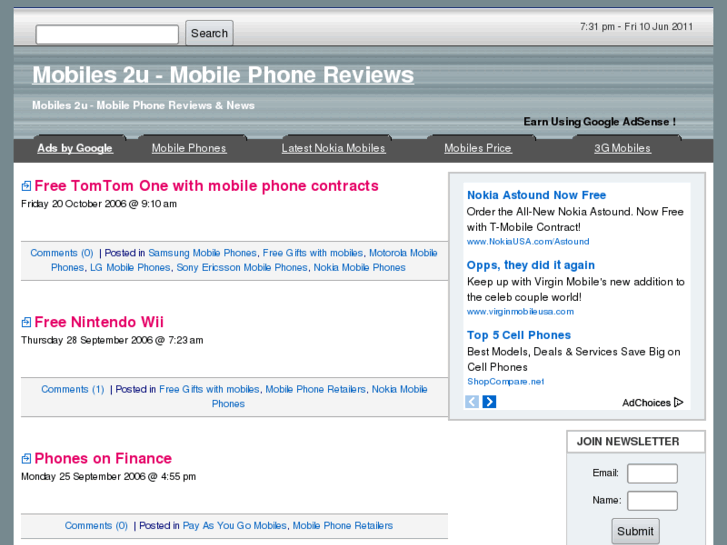Click the Monday 25 September 2006 date

point(108,476)
